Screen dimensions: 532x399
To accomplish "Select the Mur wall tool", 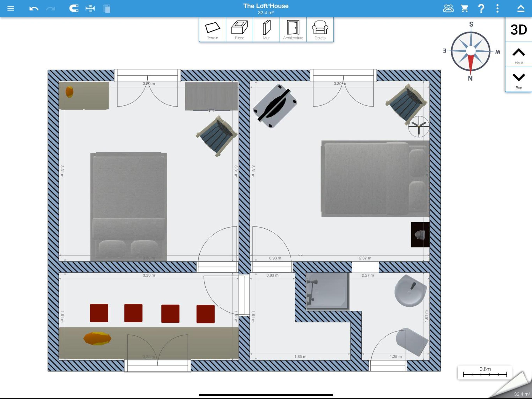I will (x=266, y=30).
